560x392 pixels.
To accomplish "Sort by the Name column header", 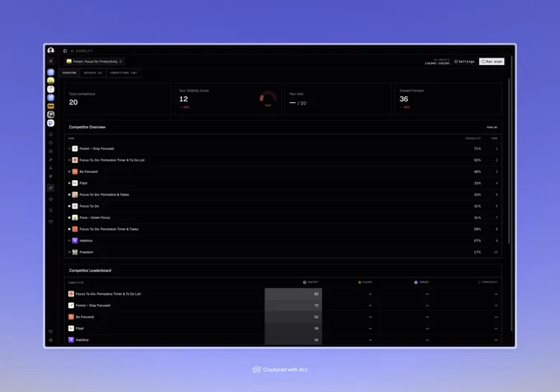I will [72, 138].
